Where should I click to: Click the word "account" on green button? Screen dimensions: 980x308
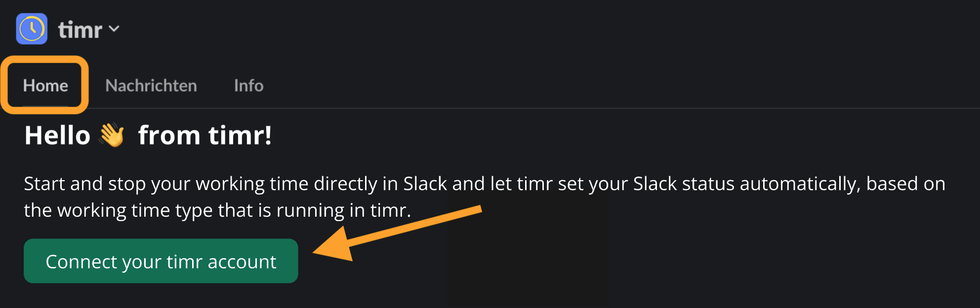pos(242,262)
